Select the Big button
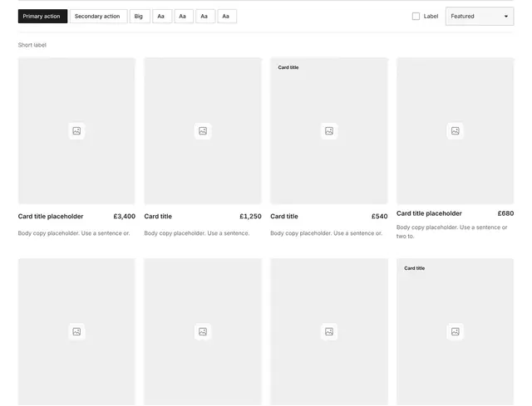 [x=140, y=17]
